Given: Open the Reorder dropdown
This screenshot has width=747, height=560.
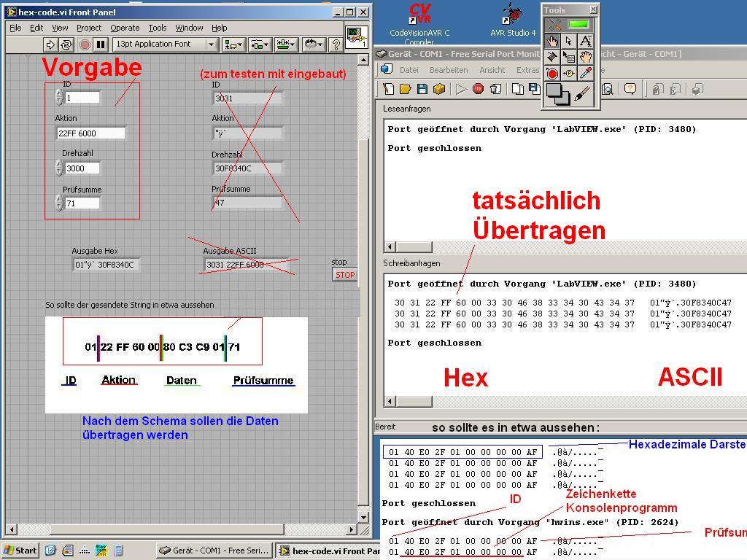Looking at the screenshot, I should (314, 44).
